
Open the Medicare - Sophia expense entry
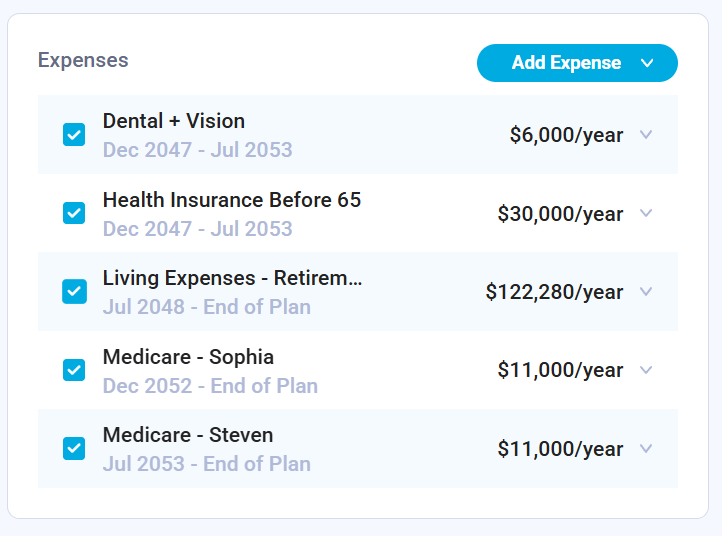188,357
